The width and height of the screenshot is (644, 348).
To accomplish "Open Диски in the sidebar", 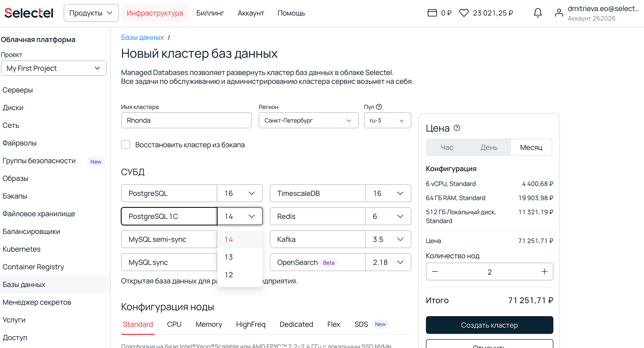I will click(55, 107).
